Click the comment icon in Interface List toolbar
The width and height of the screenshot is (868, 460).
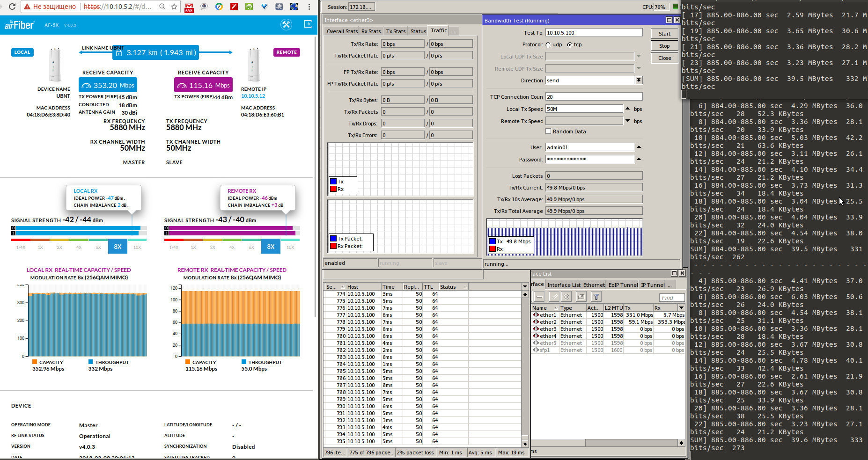click(581, 297)
